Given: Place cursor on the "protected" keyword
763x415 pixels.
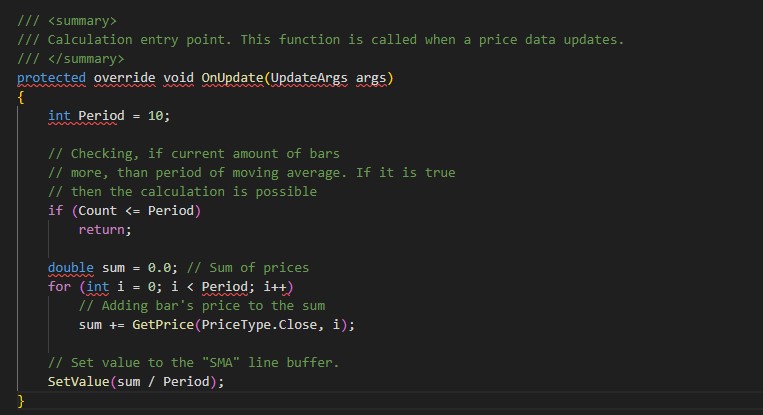Looking at the screenshot, I should [x=51, y=77].
